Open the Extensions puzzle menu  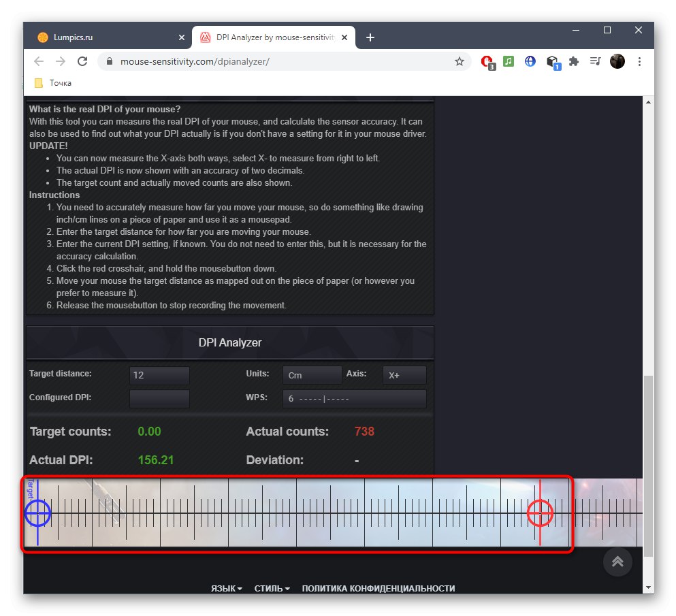click(573, 61)
